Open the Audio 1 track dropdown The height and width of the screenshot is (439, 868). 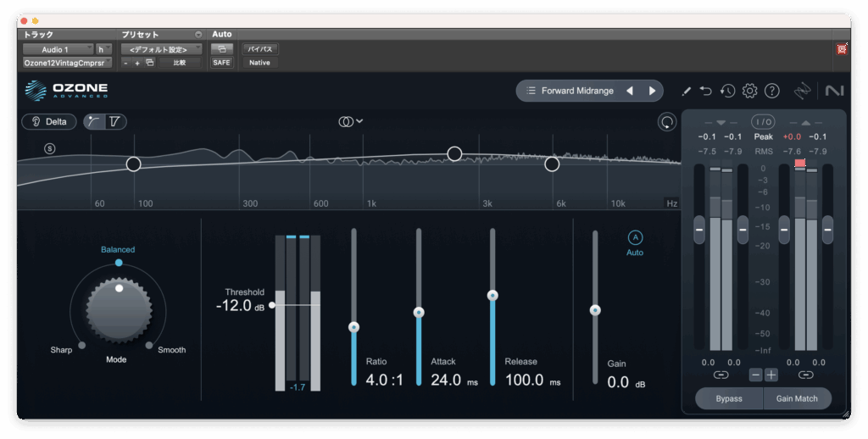pos(57,49)
